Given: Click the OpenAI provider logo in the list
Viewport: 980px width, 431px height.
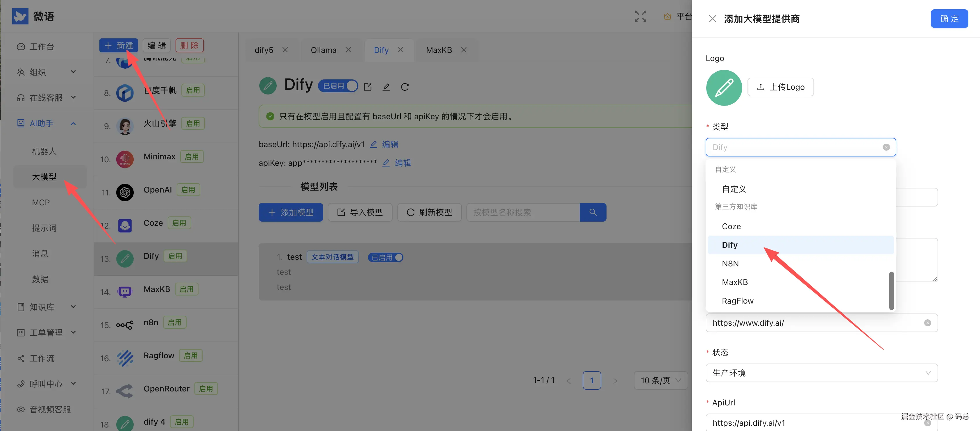Looking at the screenshot, I should [125, 192].
